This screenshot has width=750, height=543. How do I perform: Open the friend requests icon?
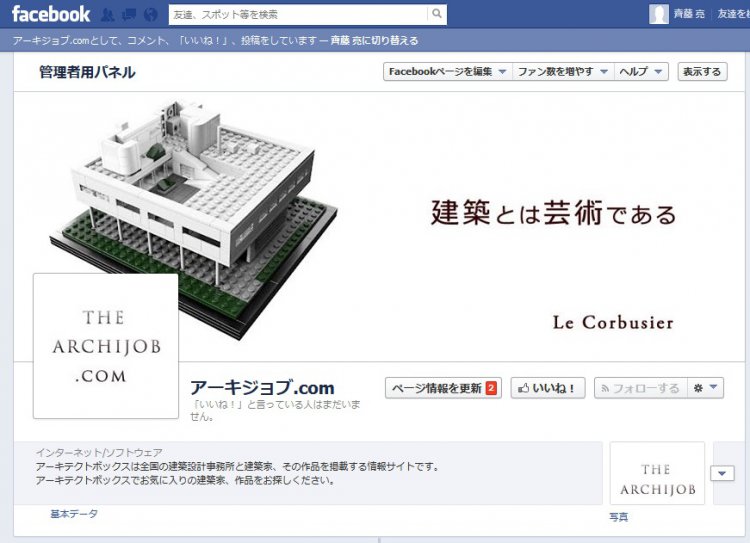108,15
